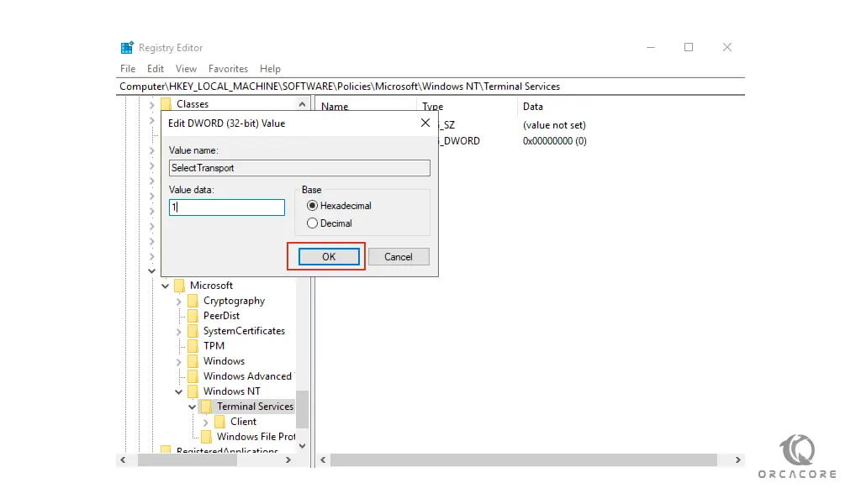Click the Registry Editor app icon
This screenshot has height=504, width=861.
coord(127,48)
